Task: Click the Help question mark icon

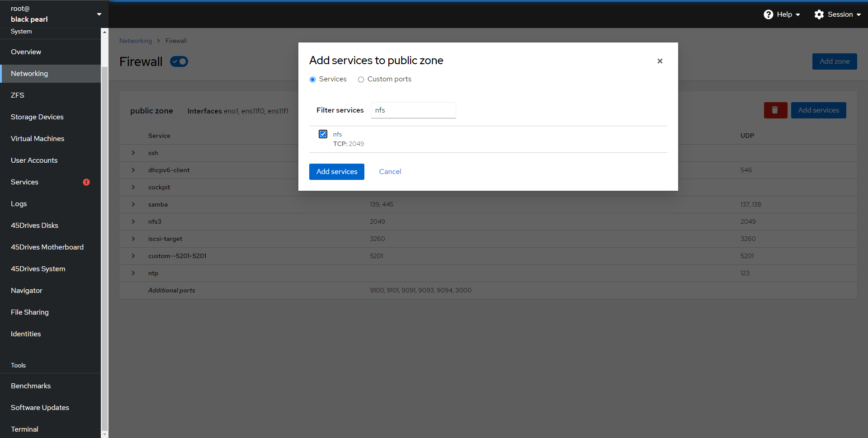Action: tap(768, 14)
